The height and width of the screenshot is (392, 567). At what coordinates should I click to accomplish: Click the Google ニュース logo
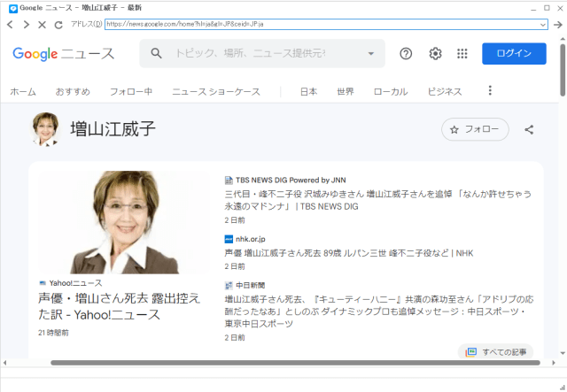(64, 54)
